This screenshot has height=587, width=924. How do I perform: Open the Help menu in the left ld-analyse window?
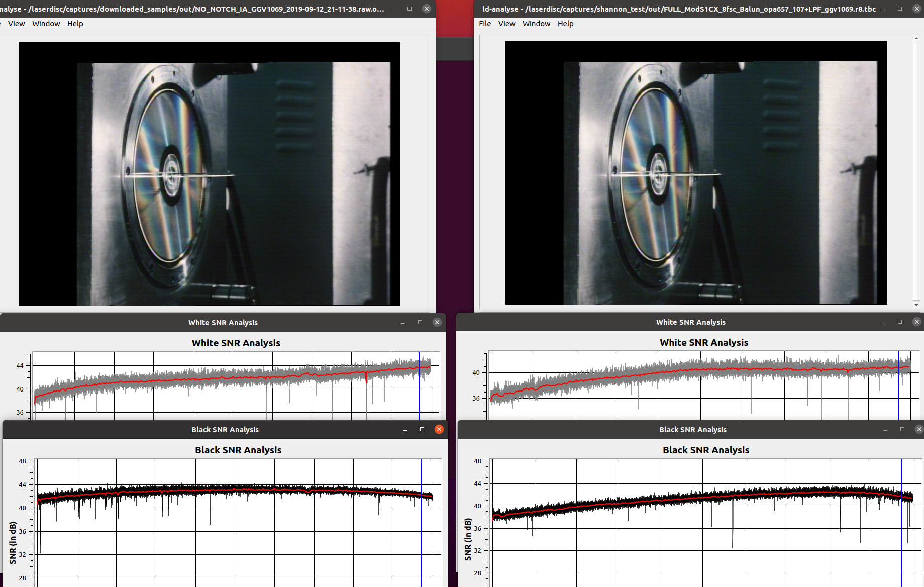coord(75,24)
